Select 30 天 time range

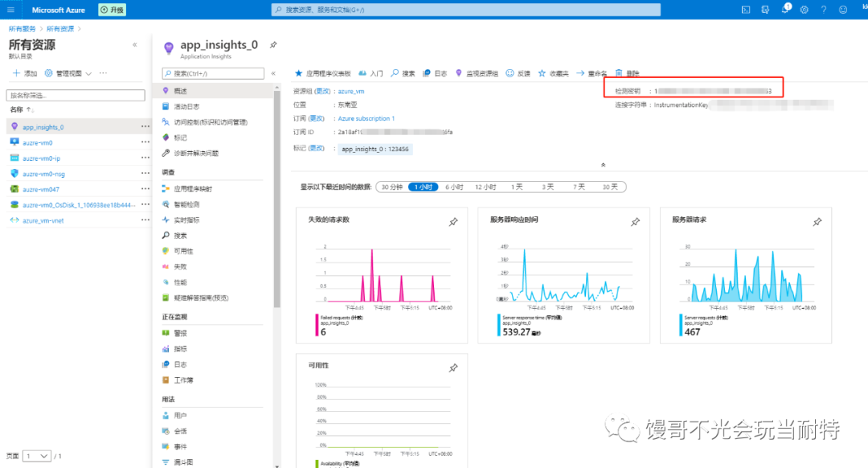[610, 187]
